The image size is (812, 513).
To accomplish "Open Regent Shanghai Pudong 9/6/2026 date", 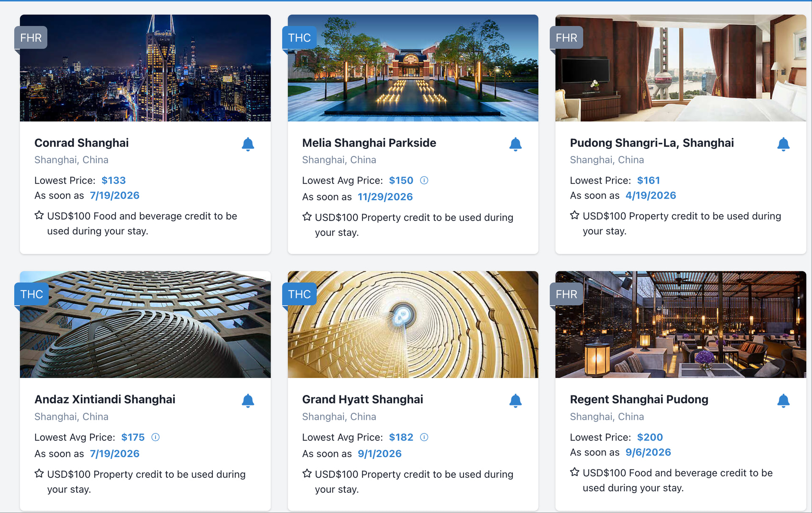I will pyautogui.click(x=648, y=452).
